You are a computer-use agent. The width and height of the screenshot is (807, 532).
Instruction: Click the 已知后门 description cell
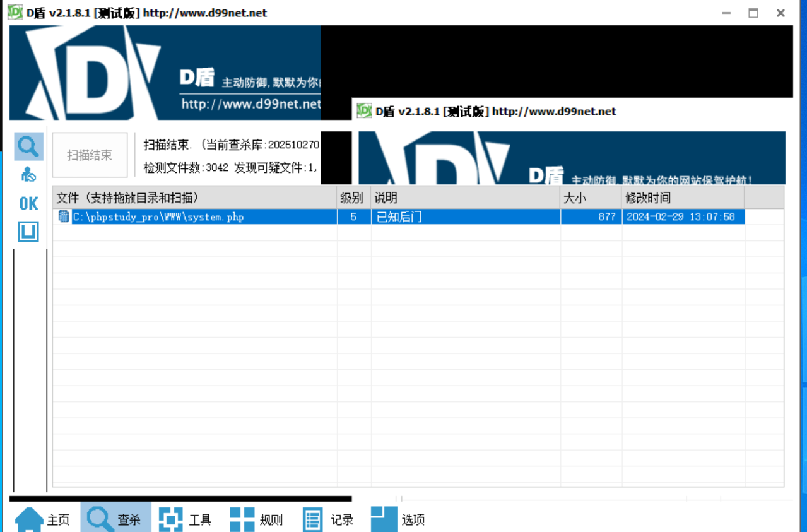click(466, 216)
